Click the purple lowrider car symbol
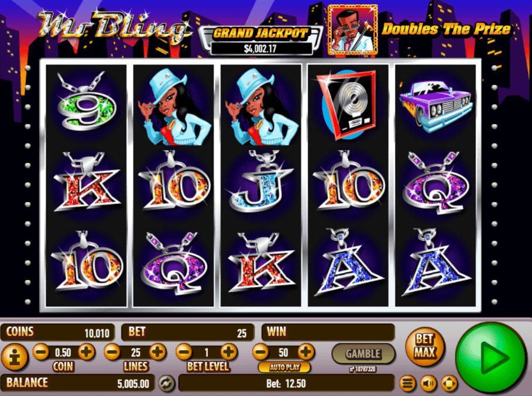The image size is (532, 396). point(435,106)
